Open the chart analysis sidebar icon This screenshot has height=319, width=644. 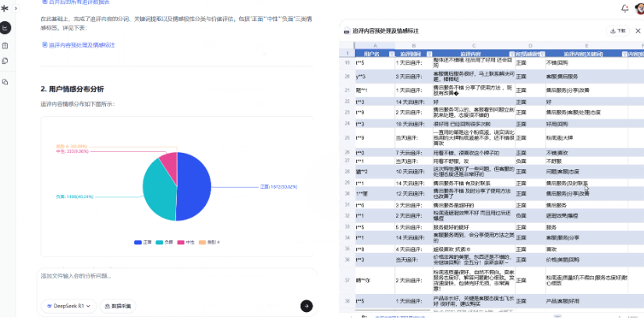pos(5,28)
